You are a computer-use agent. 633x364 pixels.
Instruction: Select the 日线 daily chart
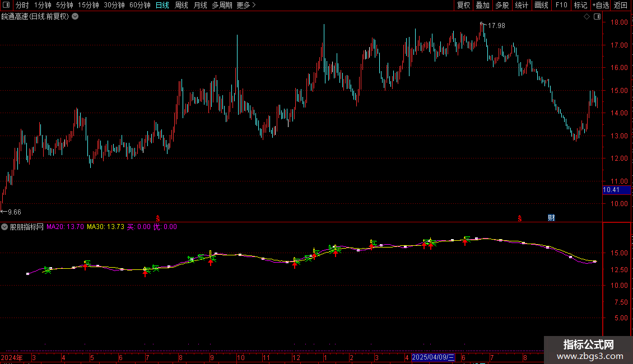(x=162, y=5)
